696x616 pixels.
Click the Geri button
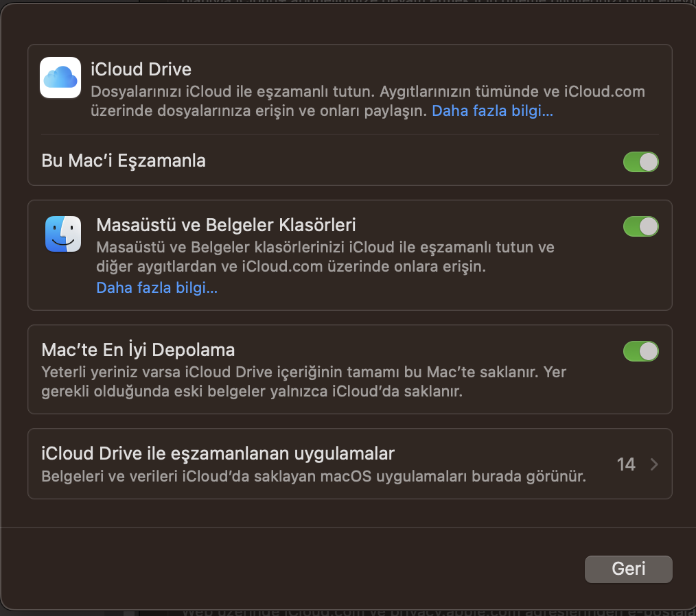pos(628,569)
